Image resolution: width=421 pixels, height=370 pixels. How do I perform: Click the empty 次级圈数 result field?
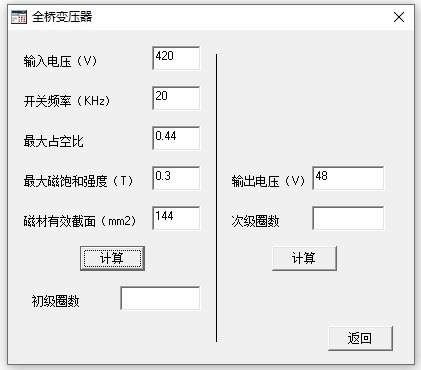pos(348,218)
